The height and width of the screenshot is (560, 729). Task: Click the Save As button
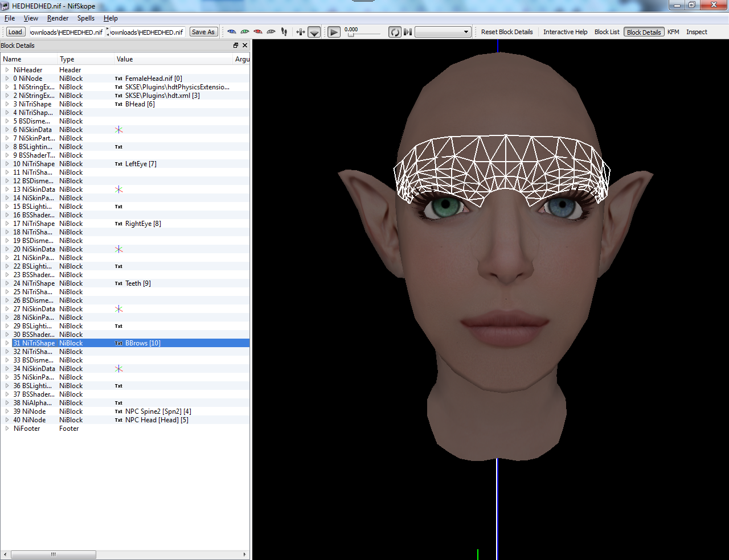(203, 32)
